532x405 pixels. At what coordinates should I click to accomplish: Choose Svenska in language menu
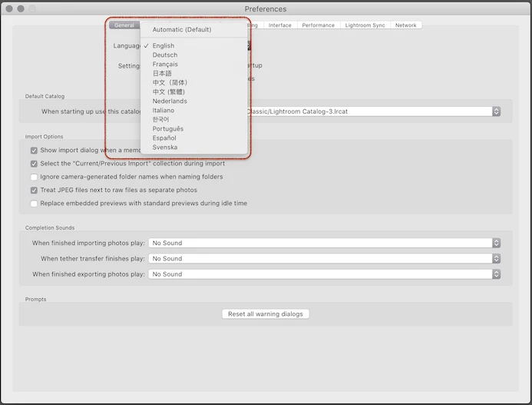coord(193,147)
